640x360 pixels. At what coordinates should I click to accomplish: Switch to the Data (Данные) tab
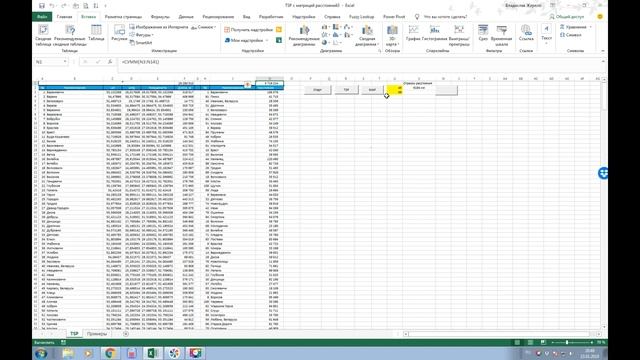click(x=186, y=17)
